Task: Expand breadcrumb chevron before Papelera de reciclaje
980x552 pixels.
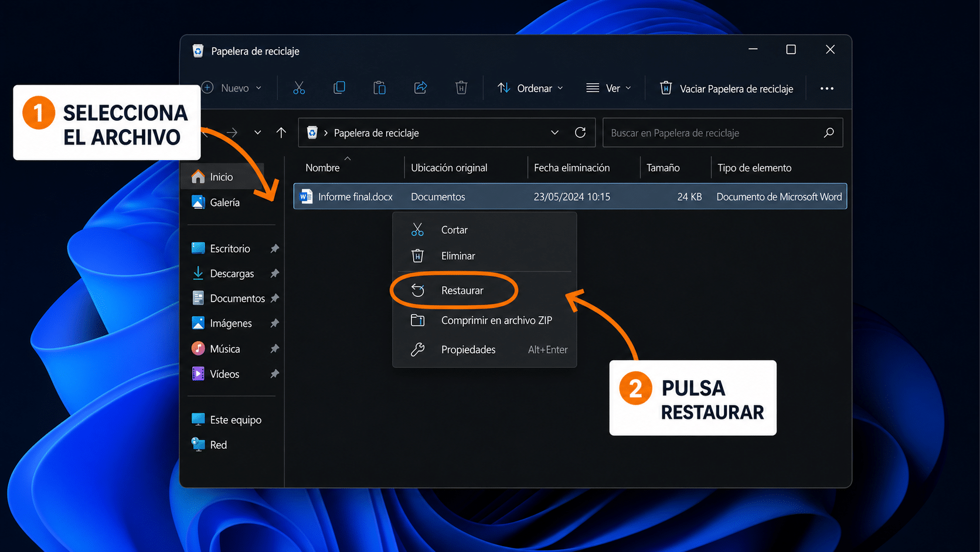Action: (x=326, y=133)
